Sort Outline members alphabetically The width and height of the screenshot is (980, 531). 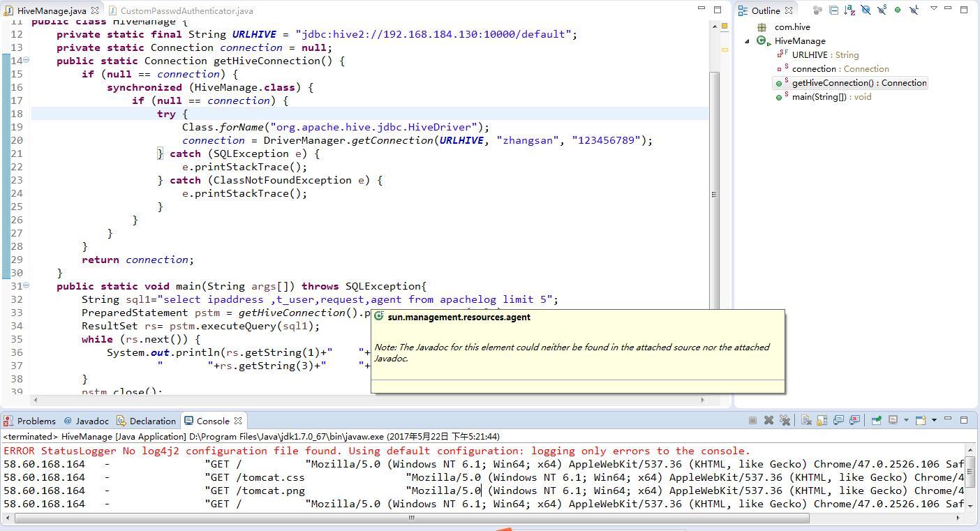[849, 10]
